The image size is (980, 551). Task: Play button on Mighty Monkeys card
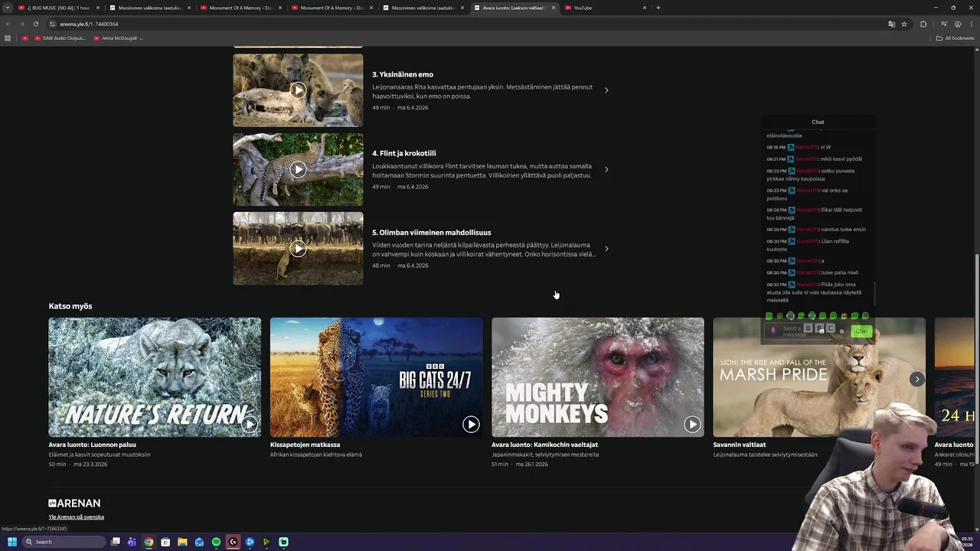coord(692,424)
